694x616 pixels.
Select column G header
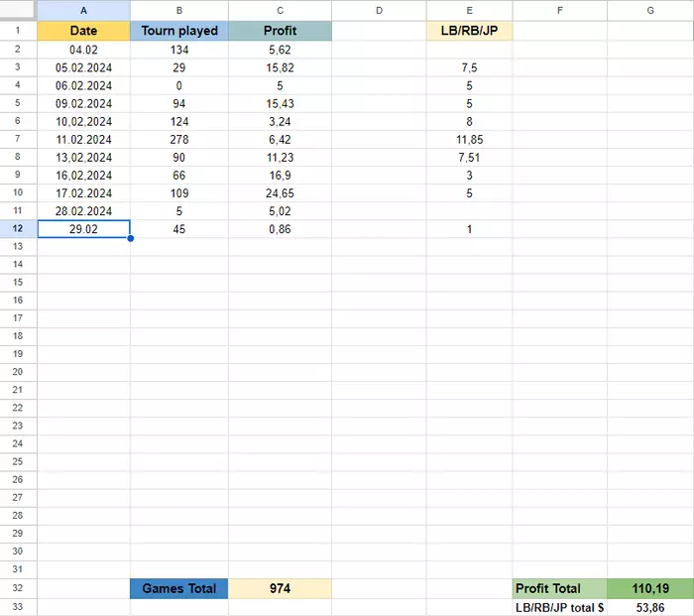(650, 10)
